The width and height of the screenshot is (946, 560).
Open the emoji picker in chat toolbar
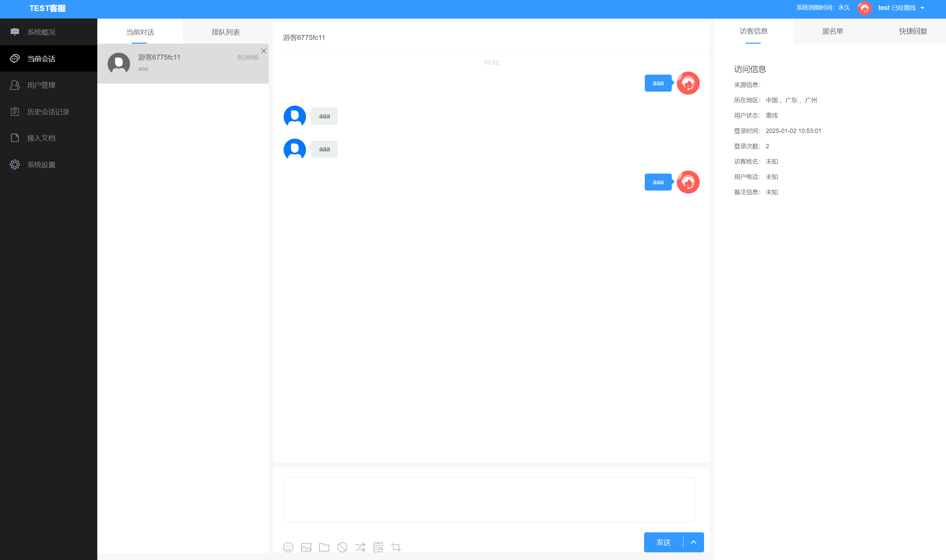click(288, 547)
